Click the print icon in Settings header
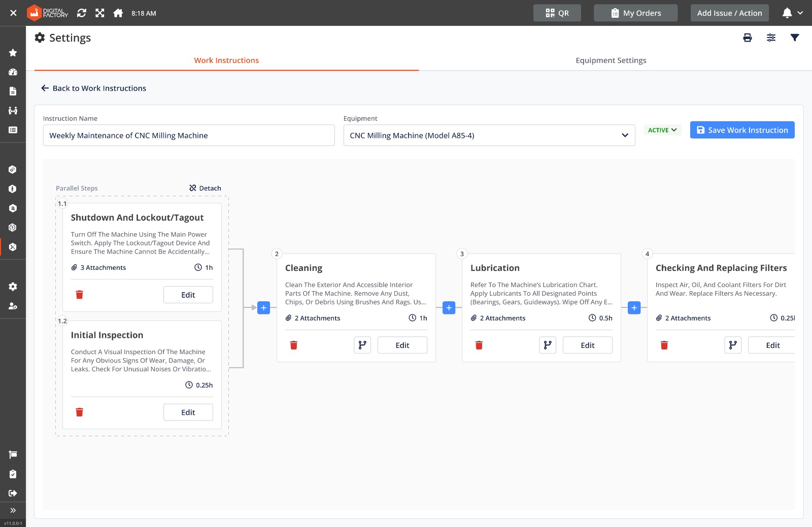Image resolution: width=812 pixels, height=527 pixels. pos(747,38)
